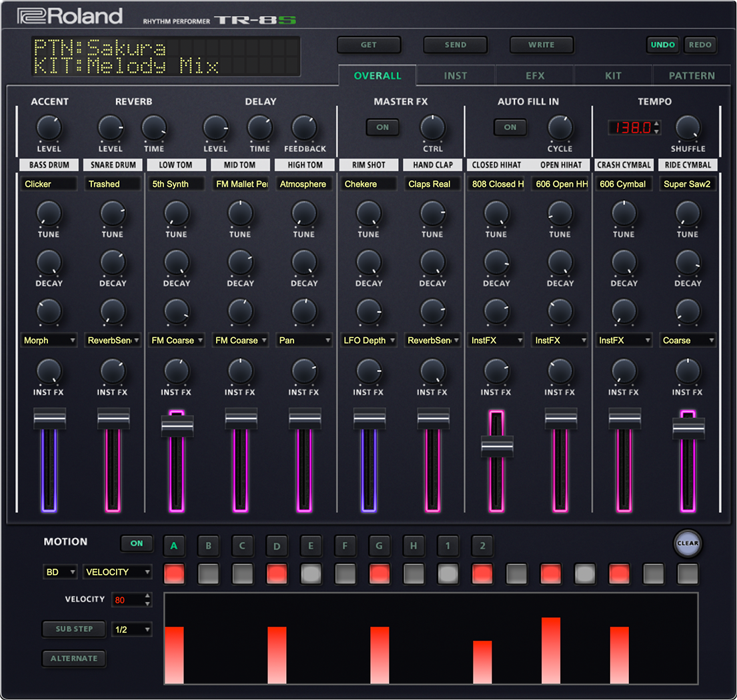Switch to the INST tab
737x700 pixels.
click(x=456, y=75)
